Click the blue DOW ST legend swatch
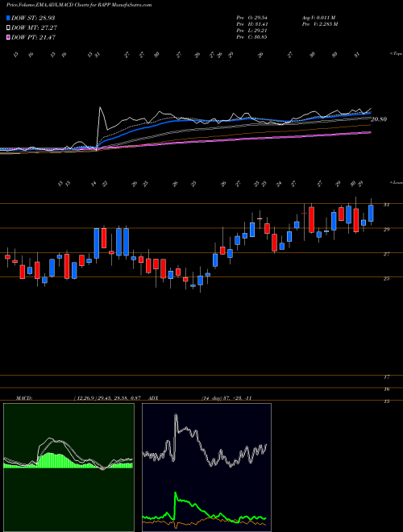 point(8,18)
